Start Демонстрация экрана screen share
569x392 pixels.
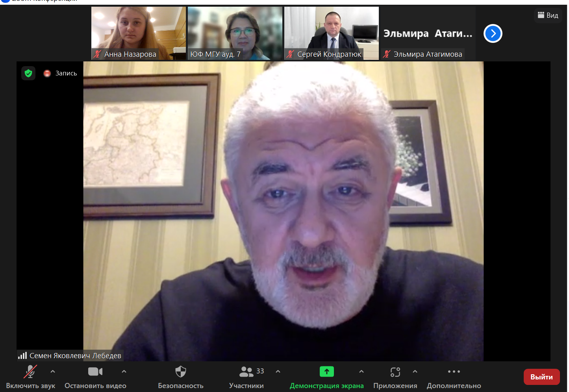tap(326, 377)
